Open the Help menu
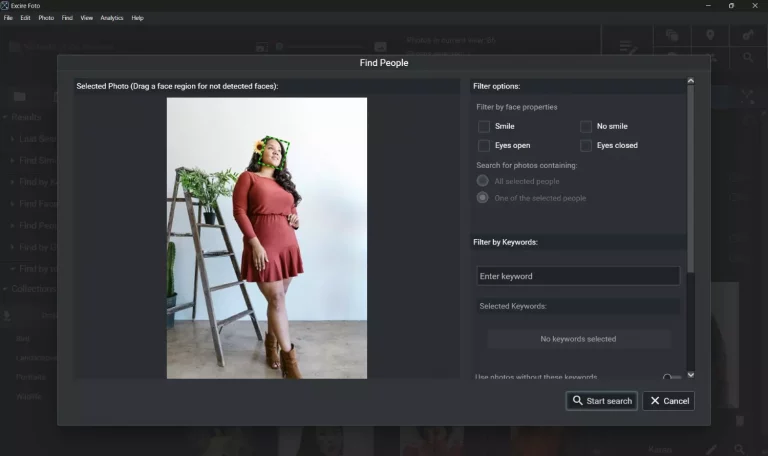 tap(138, 18)
